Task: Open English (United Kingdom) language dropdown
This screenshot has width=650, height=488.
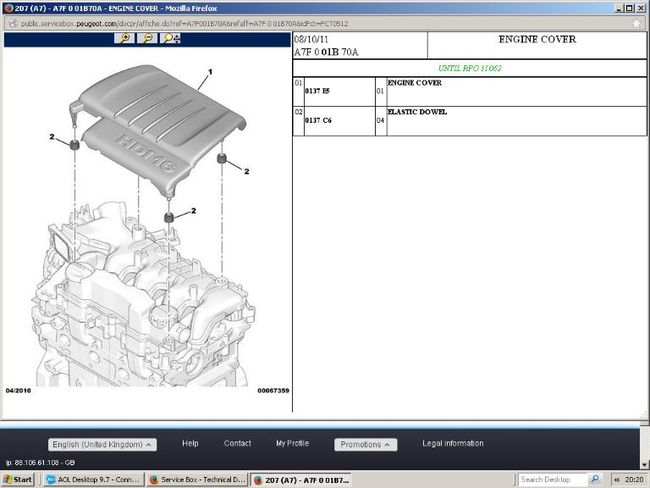Action: tap(102, 444)
